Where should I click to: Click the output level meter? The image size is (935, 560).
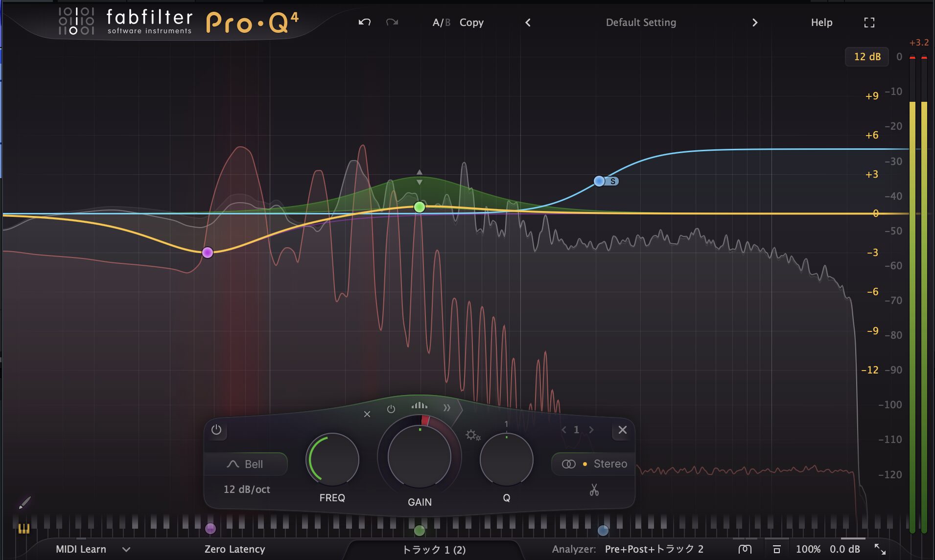pos(918,294)
